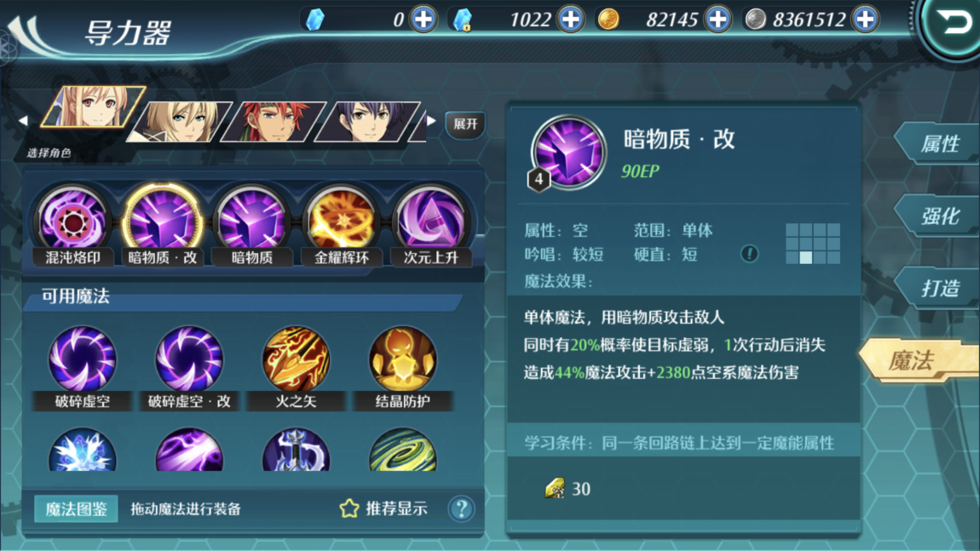Choose the 破碎虚空 spell from available magic
This screenshot has height=551, width=980.
(83, 367)
